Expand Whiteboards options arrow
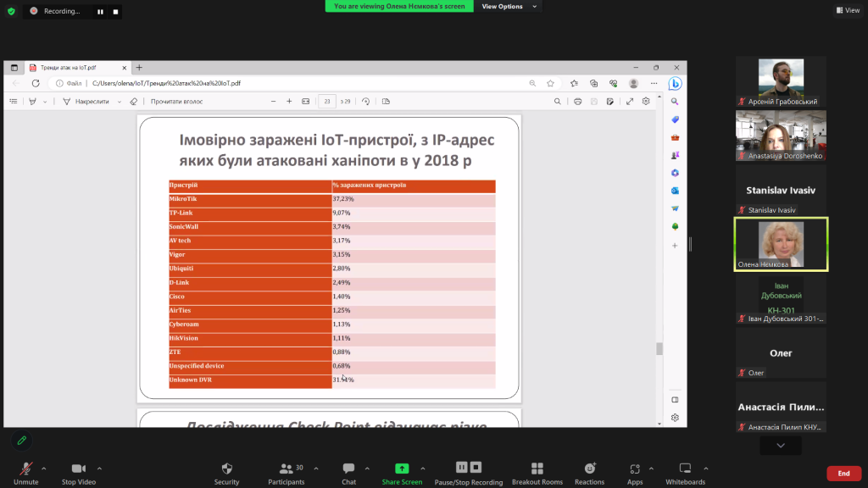Image resolution: width=868 pixels, height=488 pixels. (x=706, y=469)
